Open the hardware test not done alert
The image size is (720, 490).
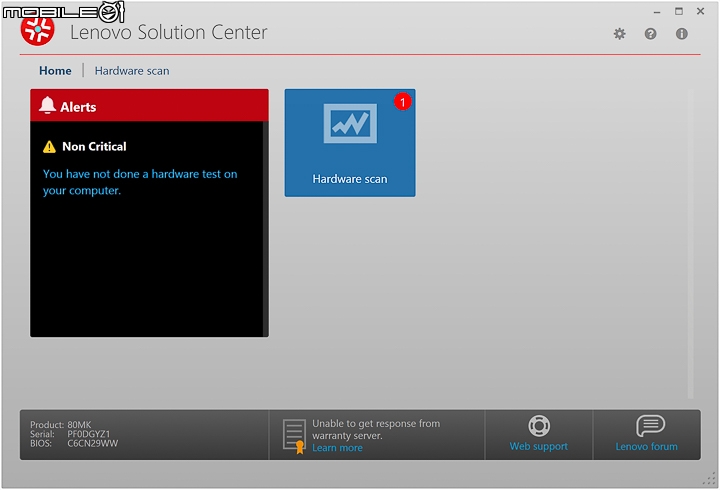pyautogui.click(x=140, y=182)
